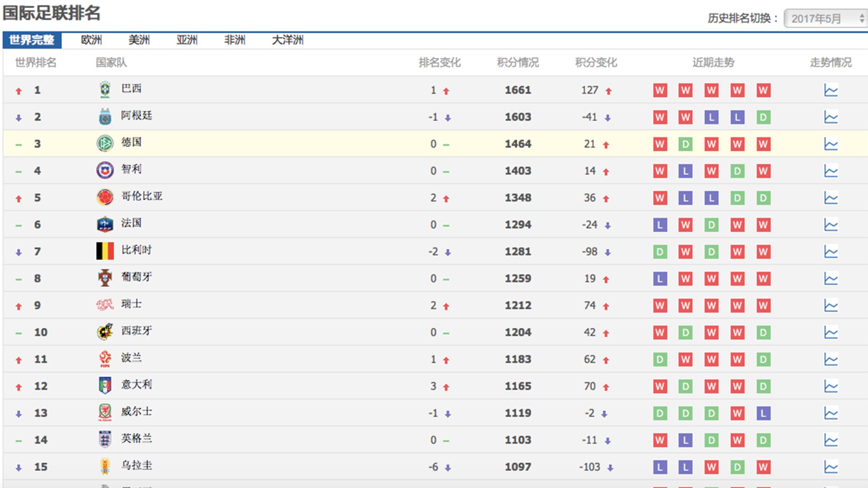The width and height of the screenshot is (868, 488).
Task: Click the purple L badge in 阿根廷's recent results
Action: tap(711, 117)
